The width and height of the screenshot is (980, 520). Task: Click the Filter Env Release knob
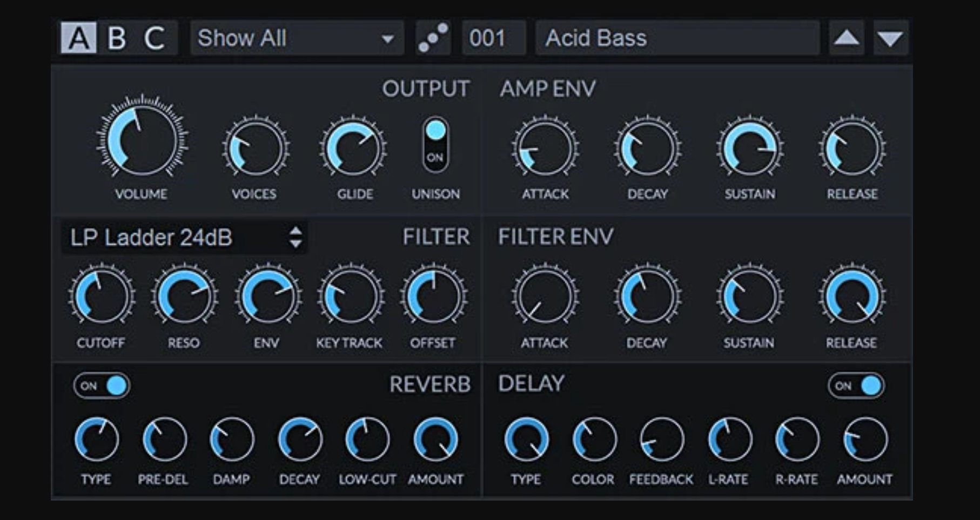point(852,296)
